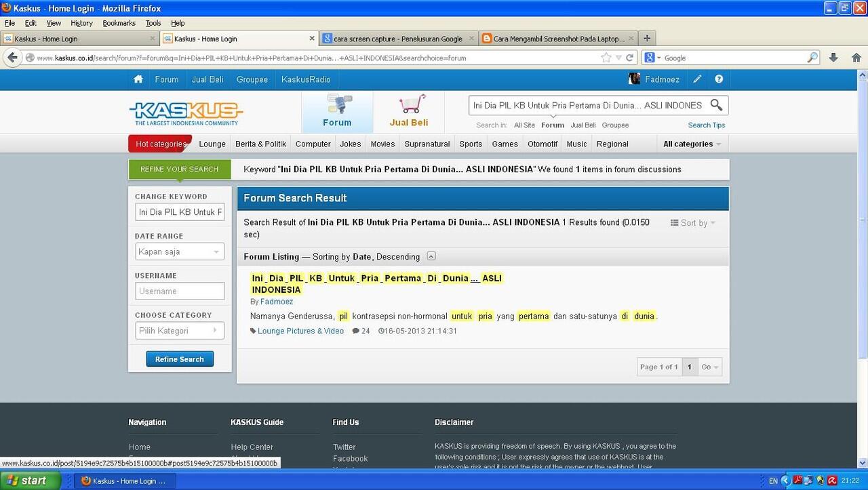Open the Otomotif category
Image resolution: width=868 pixels, height=490 pixels.
(x=542, y=144)
